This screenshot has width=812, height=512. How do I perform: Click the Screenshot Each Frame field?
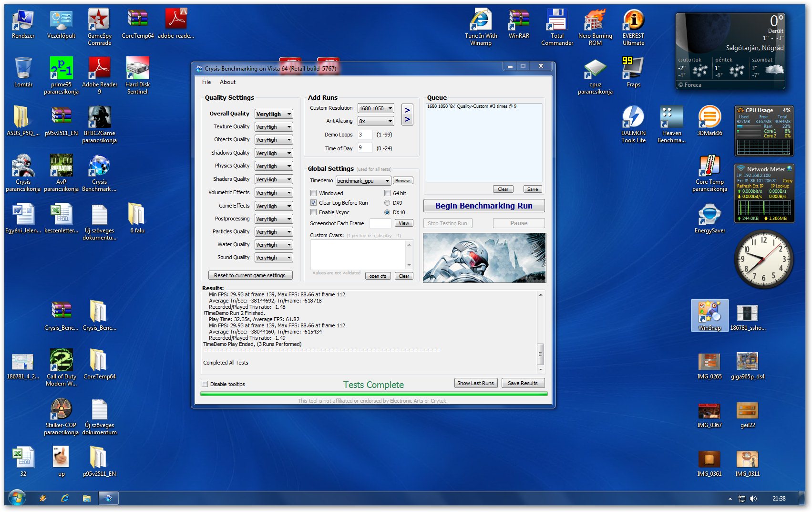click(x=380, y=223)
